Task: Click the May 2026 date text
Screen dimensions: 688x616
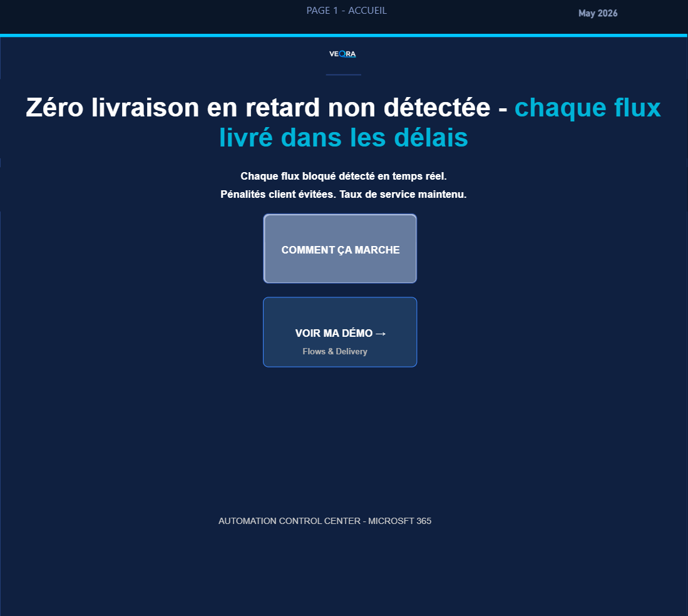Action: point(598,13)
